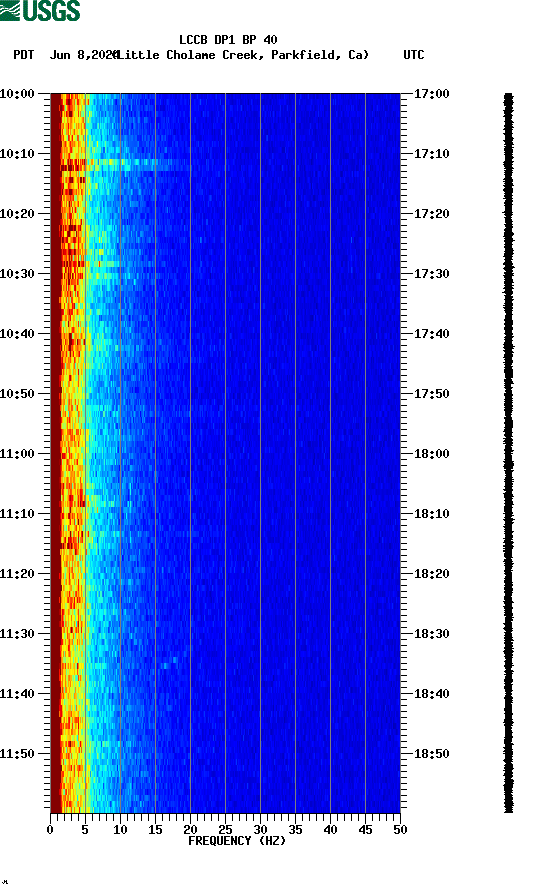
Task: Click the '17:30' UTC time label
Action: point(431,273)
